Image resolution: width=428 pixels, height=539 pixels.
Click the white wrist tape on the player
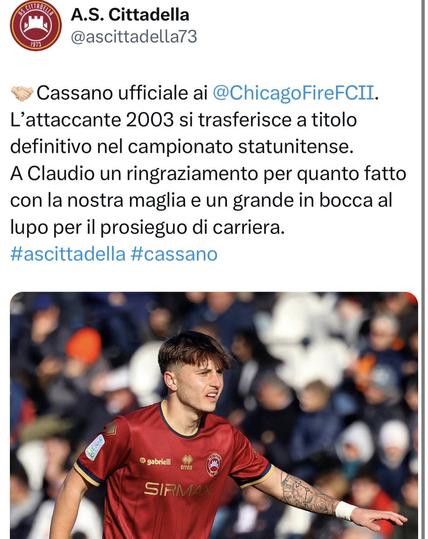345,510
